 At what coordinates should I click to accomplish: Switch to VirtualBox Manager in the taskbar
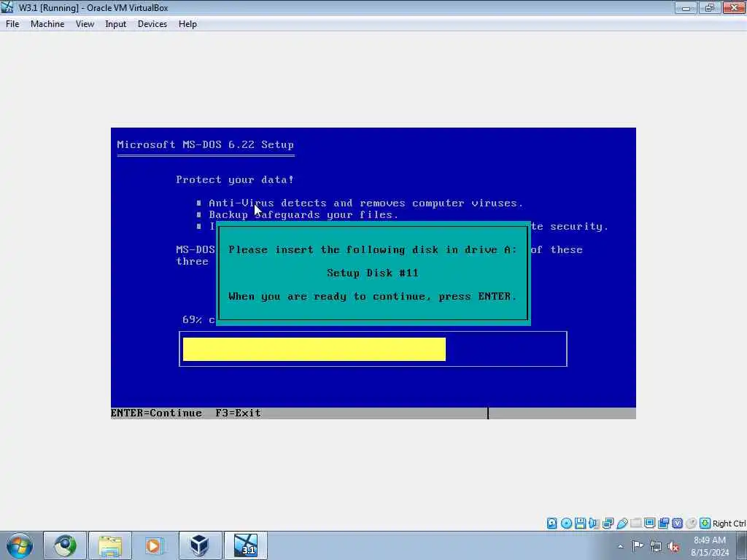click(200, 545)
